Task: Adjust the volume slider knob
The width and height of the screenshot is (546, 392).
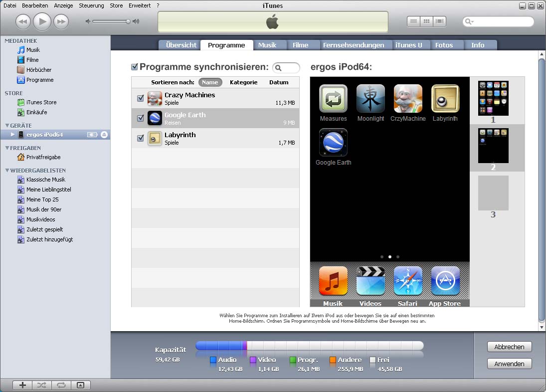Action: 128,21
